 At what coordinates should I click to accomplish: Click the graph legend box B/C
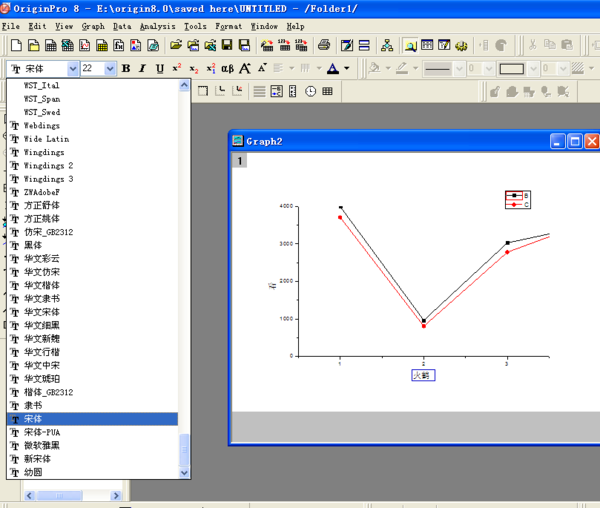tap(518, 200)
